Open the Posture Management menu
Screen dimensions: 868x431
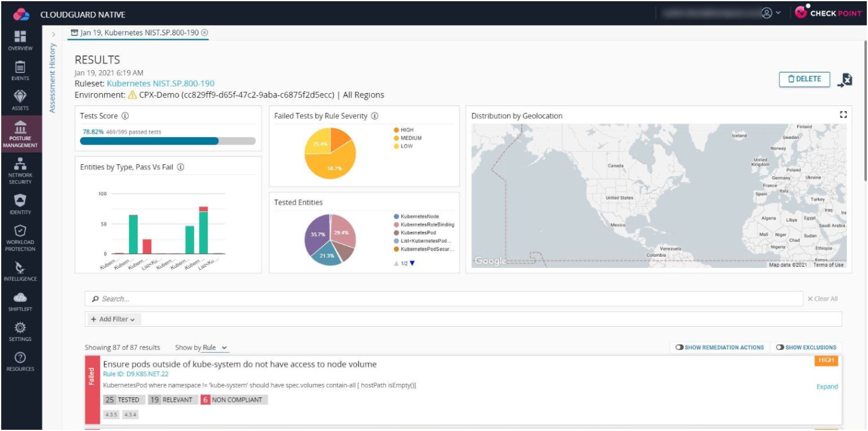tap(20, 134)
